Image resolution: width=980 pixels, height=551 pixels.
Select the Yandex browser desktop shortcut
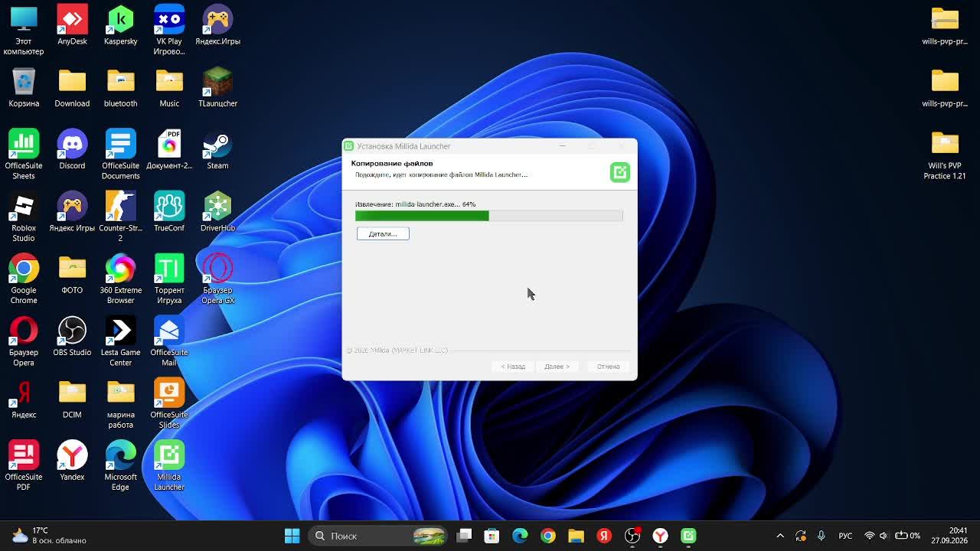point(72,461)
